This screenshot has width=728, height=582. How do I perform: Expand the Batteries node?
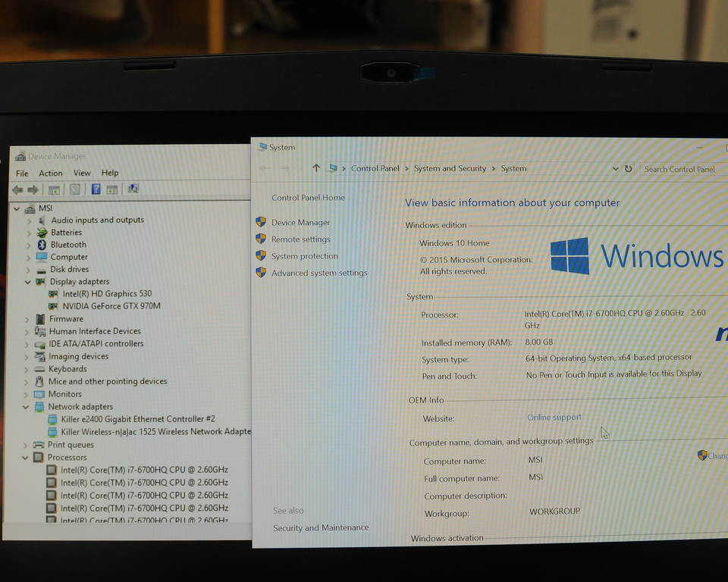[x=29, y=233]
